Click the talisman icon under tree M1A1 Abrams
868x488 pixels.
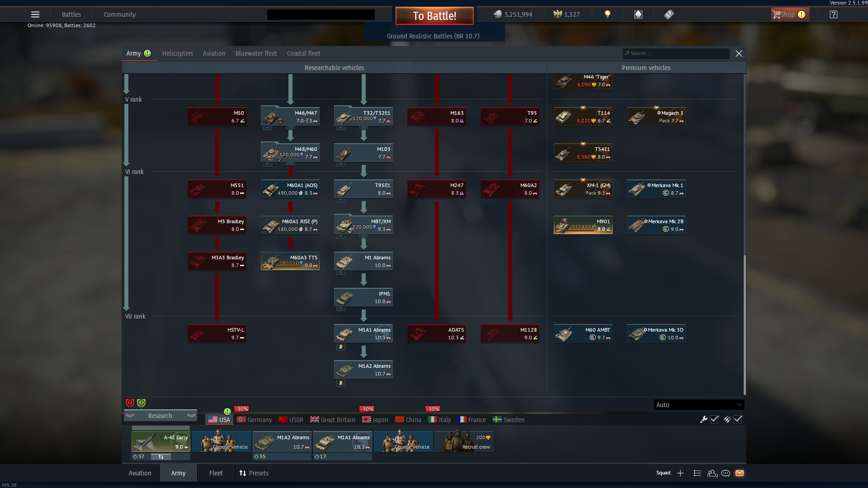pyautogui.click(x=341, y=347)
